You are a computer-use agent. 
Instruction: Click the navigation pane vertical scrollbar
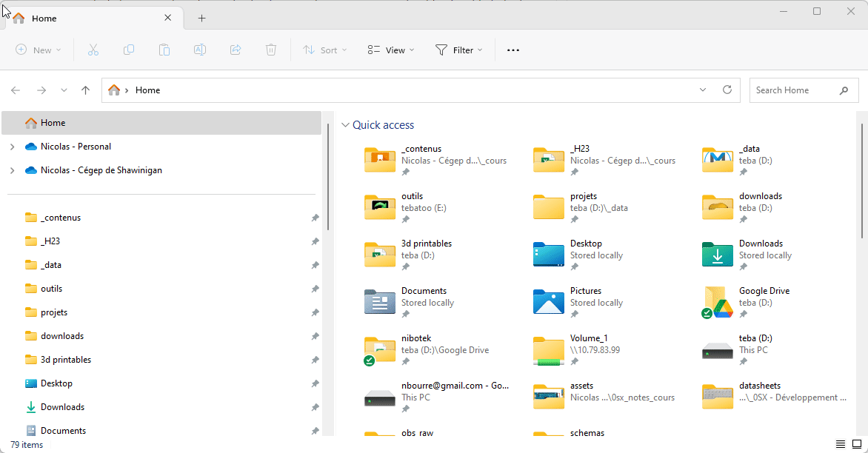(328, 178)
